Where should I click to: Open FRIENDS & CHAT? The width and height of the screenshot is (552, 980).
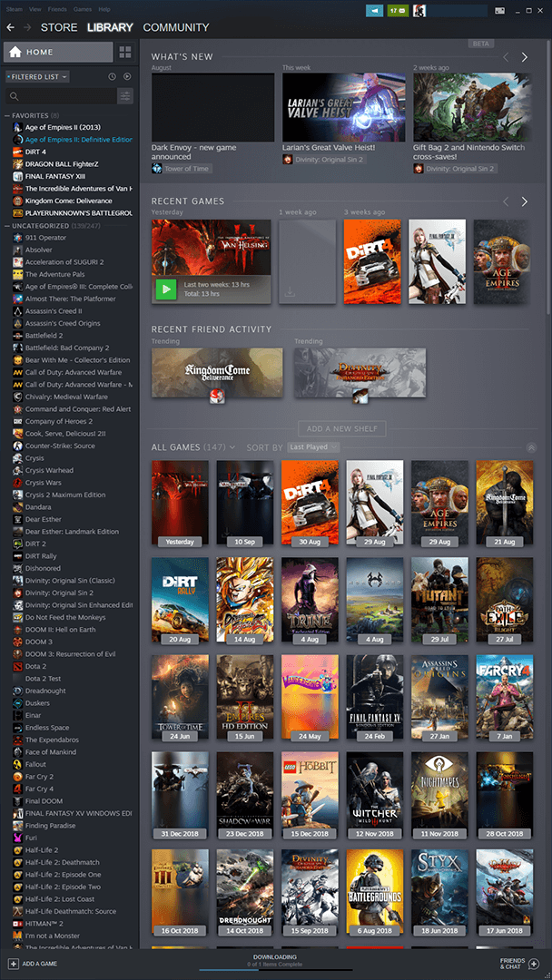512,964
